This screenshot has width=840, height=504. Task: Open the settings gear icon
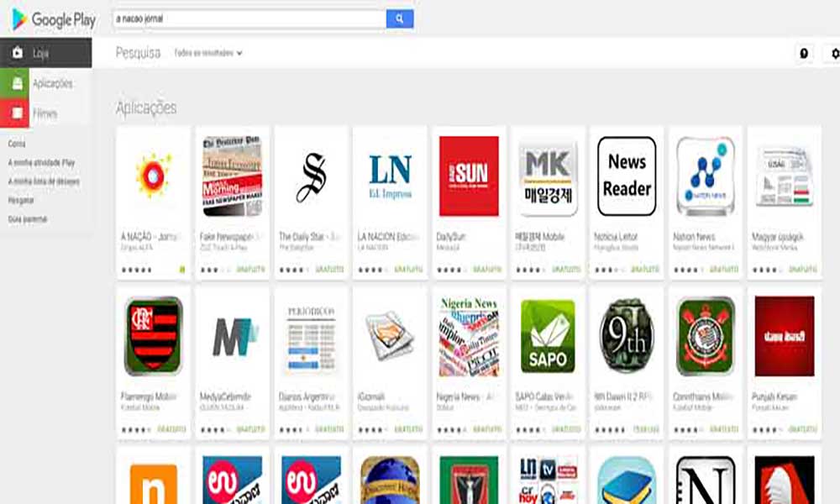tap(834, 53)
